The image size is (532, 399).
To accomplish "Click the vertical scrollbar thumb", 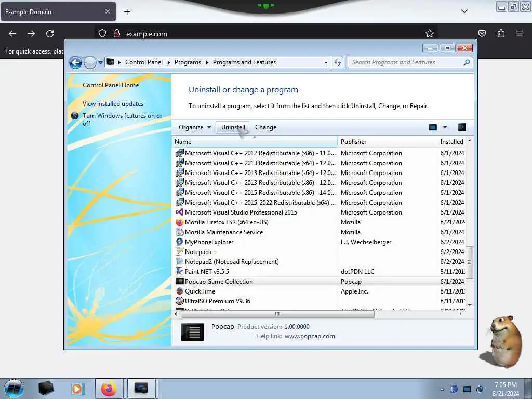I will coord(470,262).
